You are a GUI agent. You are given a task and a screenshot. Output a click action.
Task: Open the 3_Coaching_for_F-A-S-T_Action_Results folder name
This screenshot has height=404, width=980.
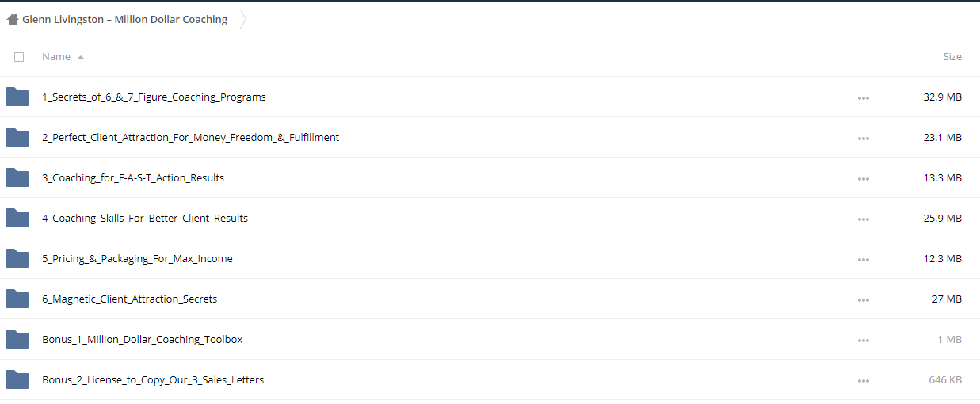coord(133,178)
